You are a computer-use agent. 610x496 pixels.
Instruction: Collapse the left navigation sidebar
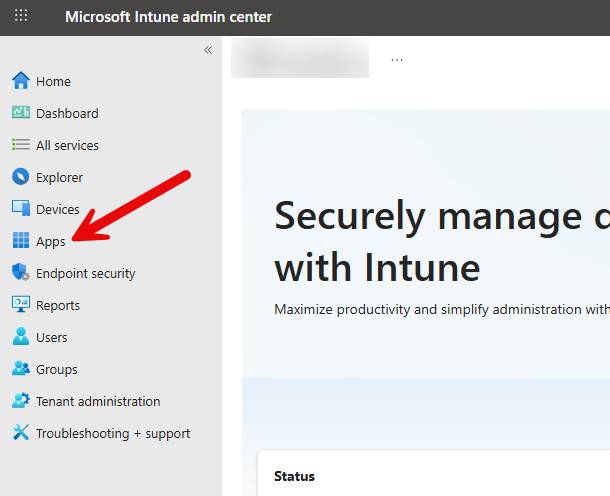click(x=208, y=50)
